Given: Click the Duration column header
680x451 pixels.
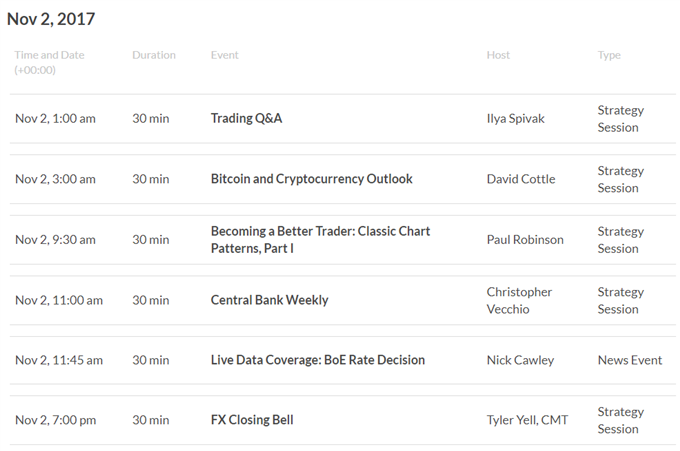Looking at the screenshot, I should pyautogui.click(x=154, y=55).
